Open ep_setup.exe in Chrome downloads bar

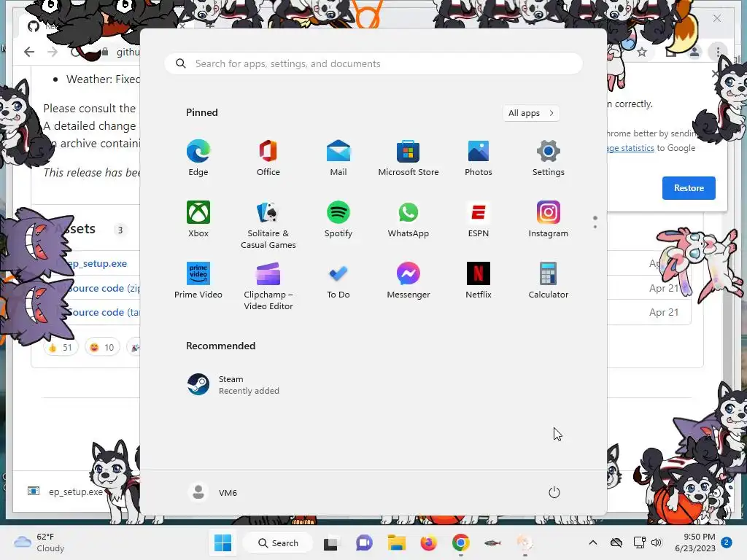(x=66, y=491)
